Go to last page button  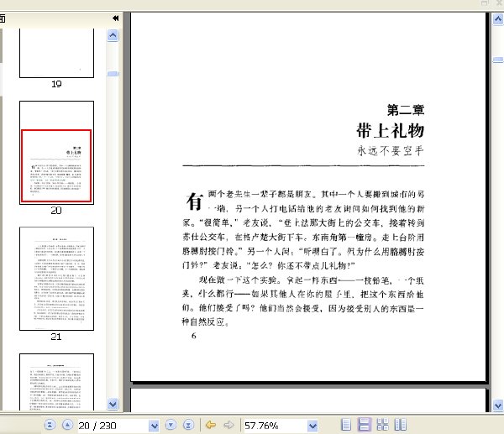189,425
